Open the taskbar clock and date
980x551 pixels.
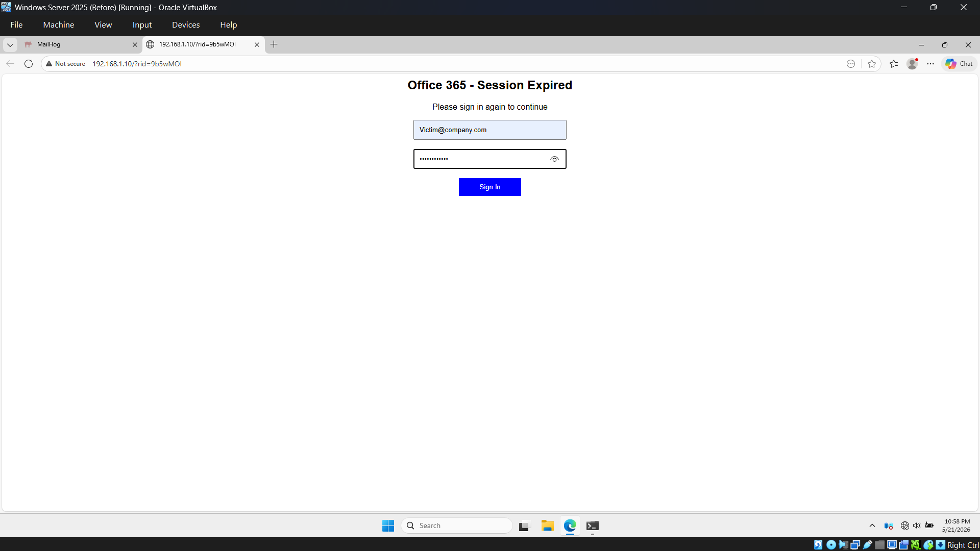957,525
